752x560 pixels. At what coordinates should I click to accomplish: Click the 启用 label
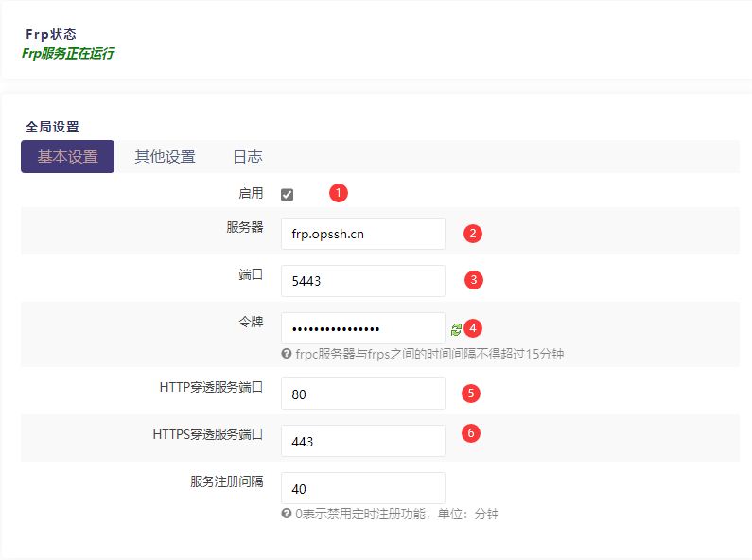tap(251, 193)
